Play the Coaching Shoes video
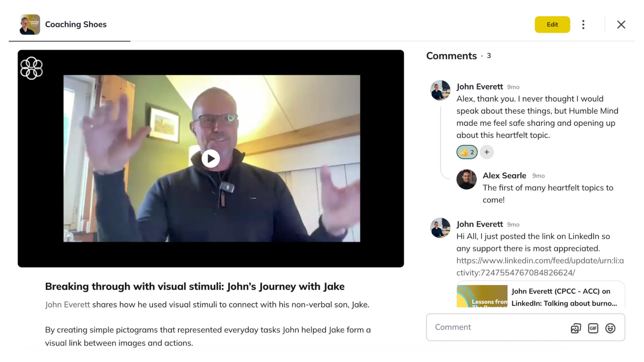The image size is (644, 362). (210, 158)
